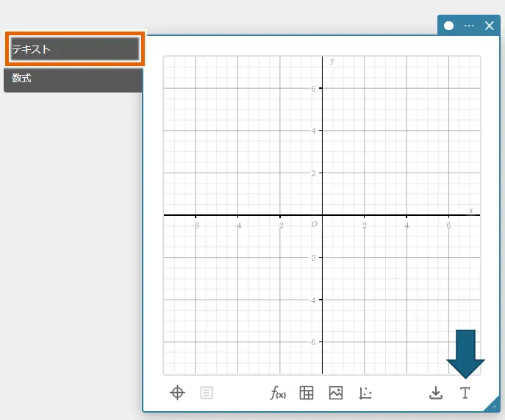Click the 4 tick label on x-axis
Viewport: 505px width, 420px height.
point(406,225)
